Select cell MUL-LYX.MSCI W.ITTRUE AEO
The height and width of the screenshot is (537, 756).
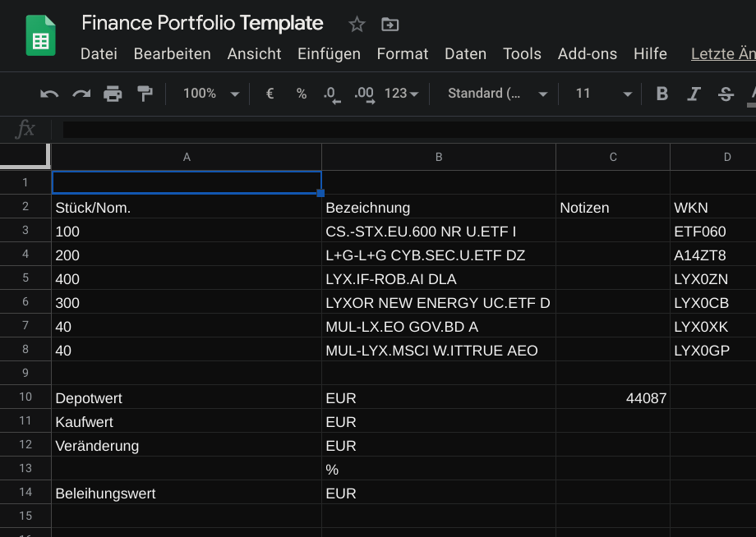coord(439,350)
